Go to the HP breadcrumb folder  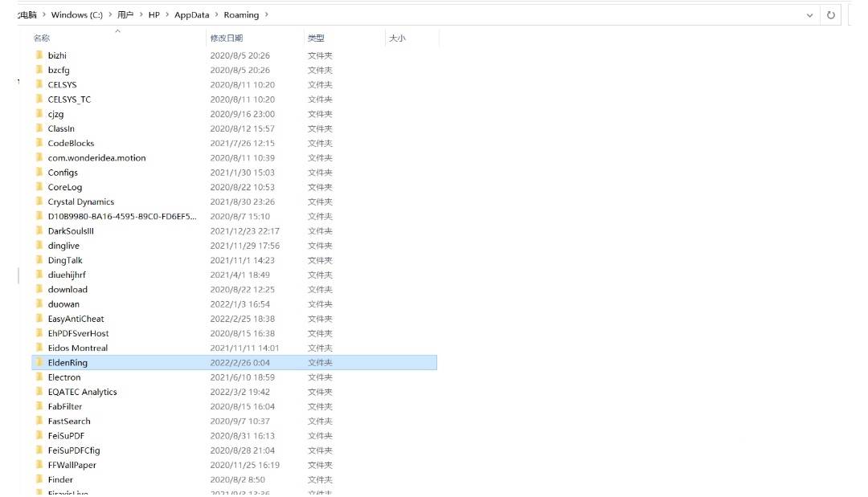tap(154, 15)
